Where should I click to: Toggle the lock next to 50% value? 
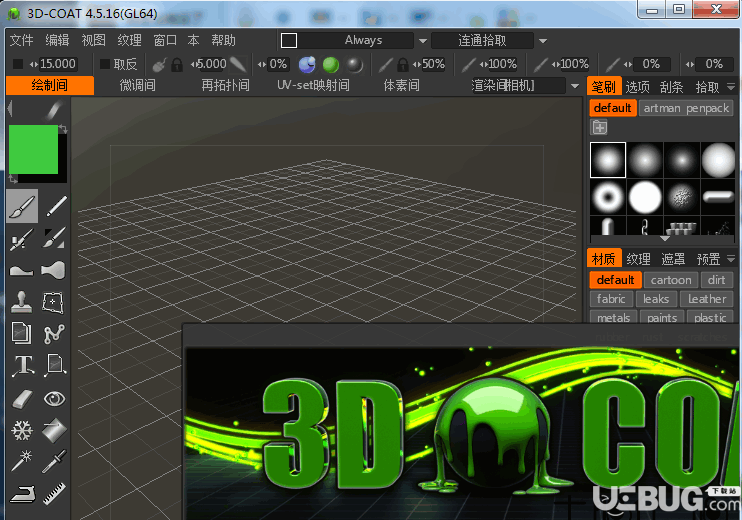[403, 64]
